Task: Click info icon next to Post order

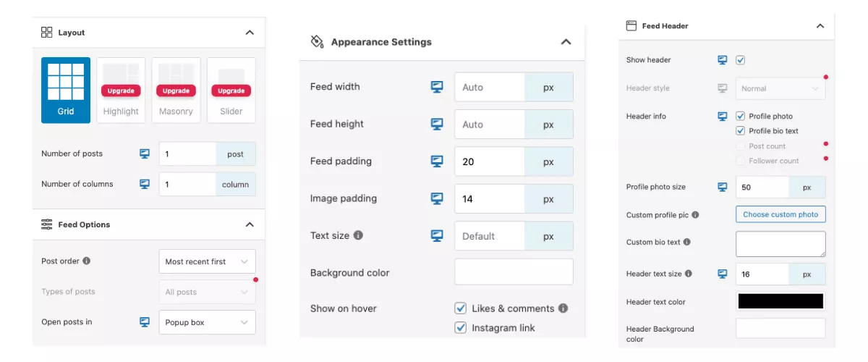Action: [87, 261]
